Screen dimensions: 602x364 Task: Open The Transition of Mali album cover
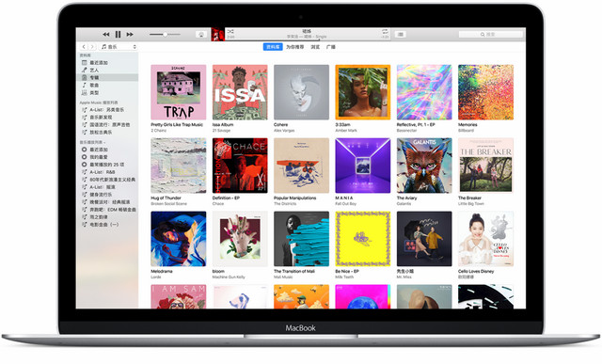click(301, 239)
